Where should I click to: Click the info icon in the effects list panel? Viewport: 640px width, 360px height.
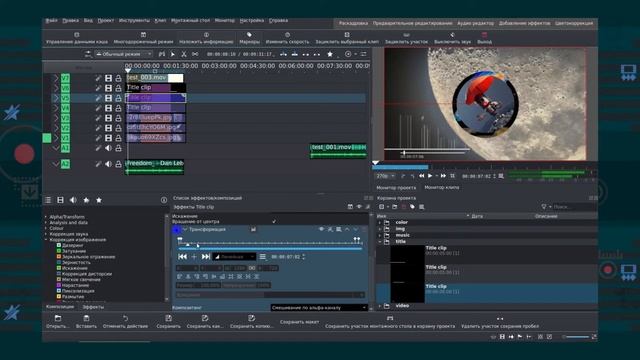[x=164, y=200]
